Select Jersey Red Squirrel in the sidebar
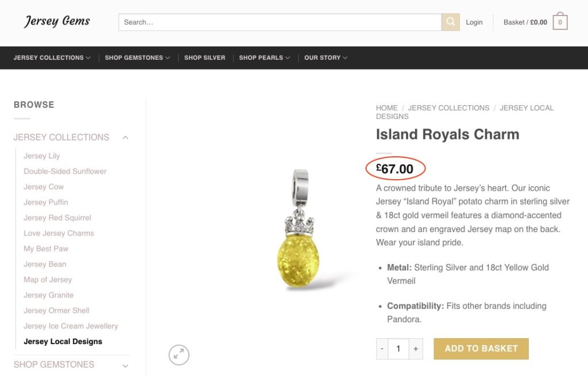The height and width of the screenshot is (375, 588). (x=57, y=218)
